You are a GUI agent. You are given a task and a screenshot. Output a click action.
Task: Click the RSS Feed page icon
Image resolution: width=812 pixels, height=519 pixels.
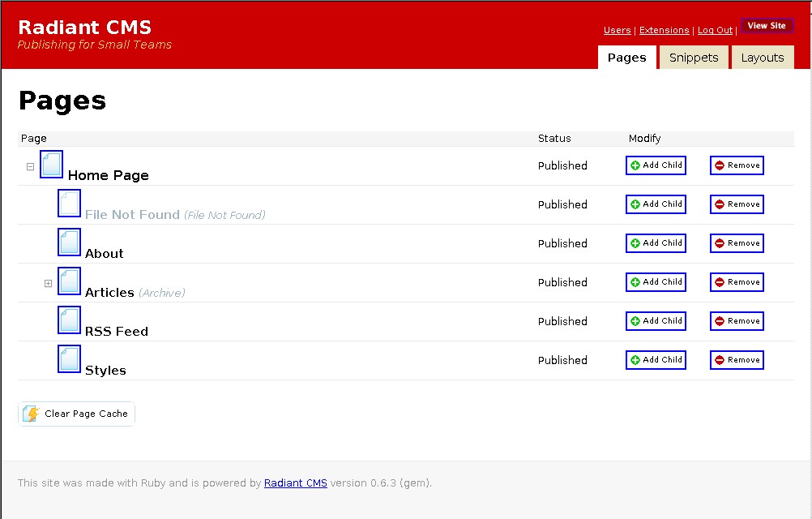[x=69, y=320]
